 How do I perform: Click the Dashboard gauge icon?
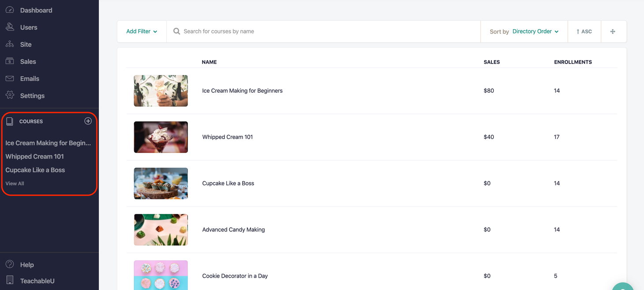[10, 10]
